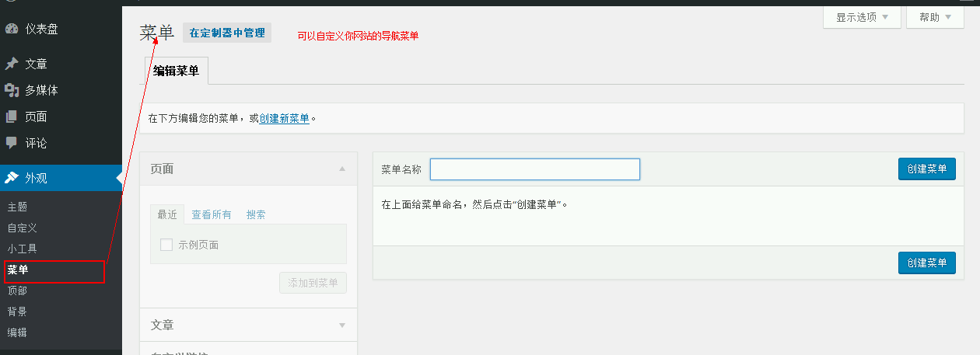Click the upper 创建菜单 button
The height and width of the screenshot is (355, 980).
927,169
